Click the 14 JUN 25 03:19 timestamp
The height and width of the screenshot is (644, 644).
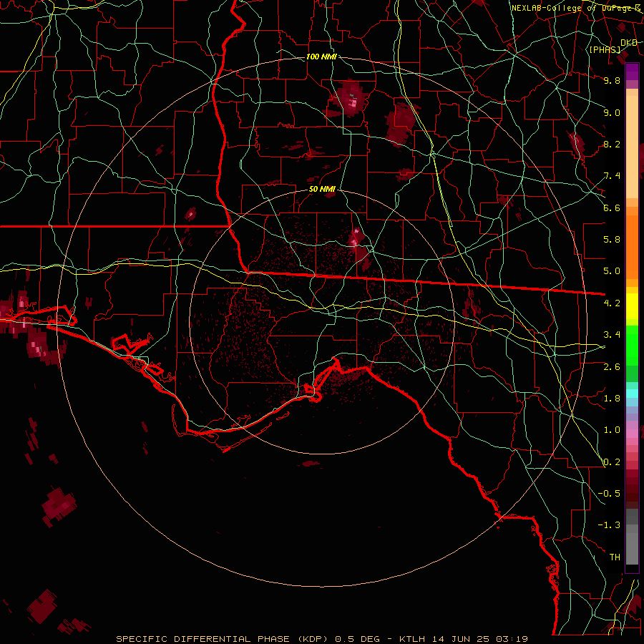click(x=479, y=639)
